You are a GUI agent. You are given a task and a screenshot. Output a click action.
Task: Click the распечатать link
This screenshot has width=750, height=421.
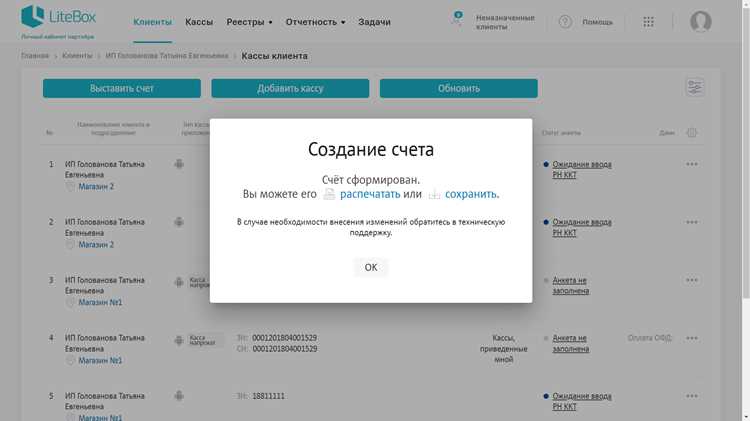tap(370, 194)
